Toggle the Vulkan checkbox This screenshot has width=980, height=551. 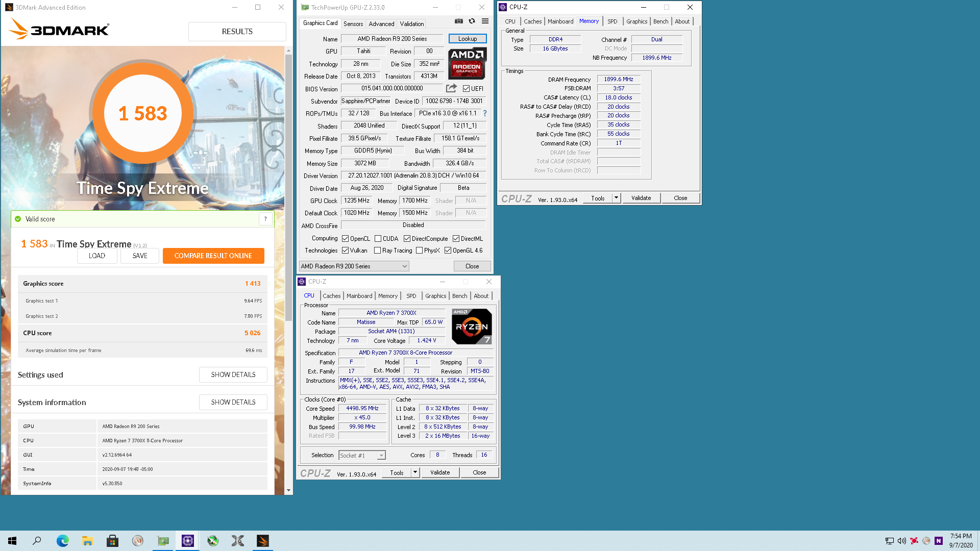(x=345, y=250)
